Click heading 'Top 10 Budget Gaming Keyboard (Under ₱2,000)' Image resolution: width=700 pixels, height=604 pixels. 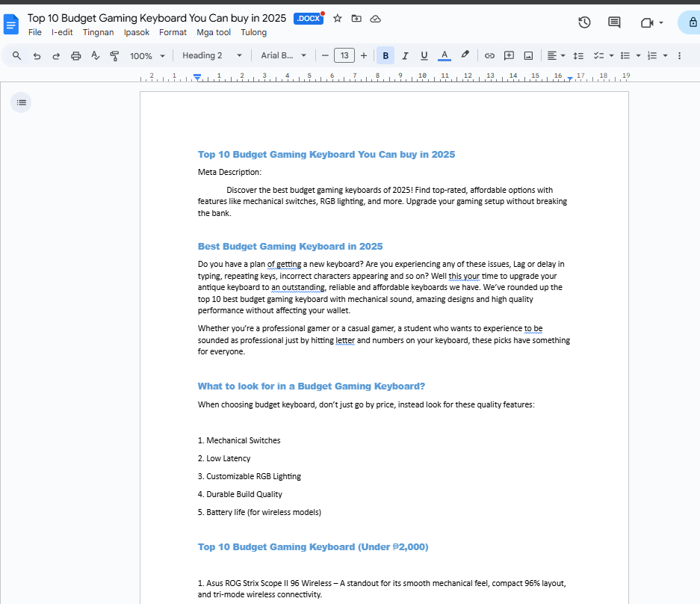tap(313, 547)
